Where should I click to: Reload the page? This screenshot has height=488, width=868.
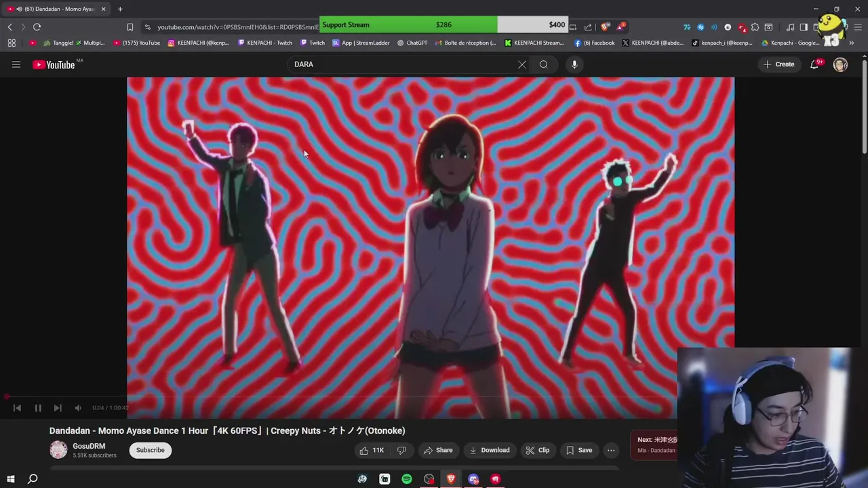[37, 26]
